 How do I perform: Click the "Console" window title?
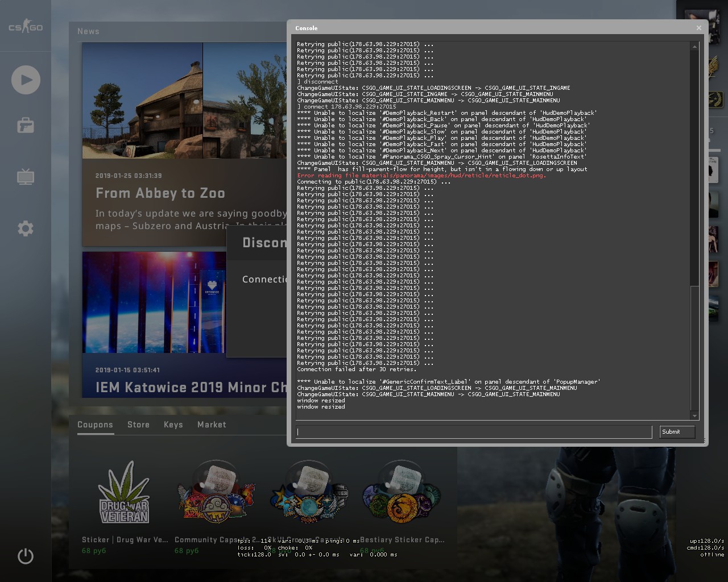(307, 28)
